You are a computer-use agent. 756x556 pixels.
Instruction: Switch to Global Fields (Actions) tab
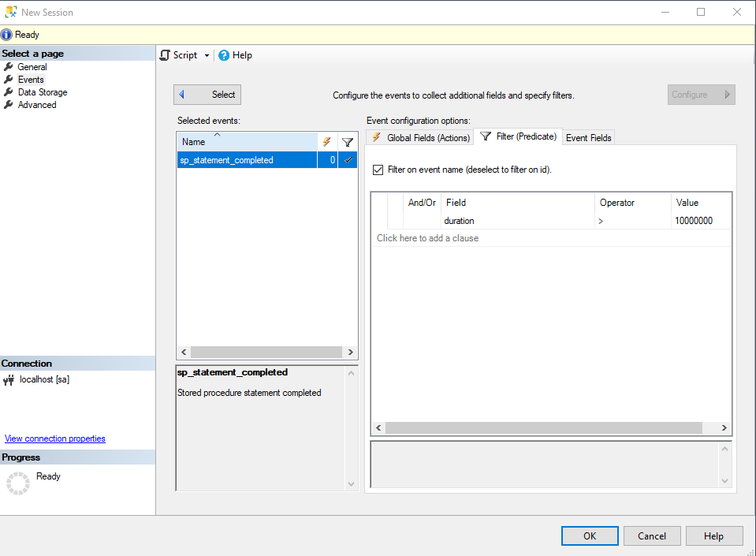420,137
